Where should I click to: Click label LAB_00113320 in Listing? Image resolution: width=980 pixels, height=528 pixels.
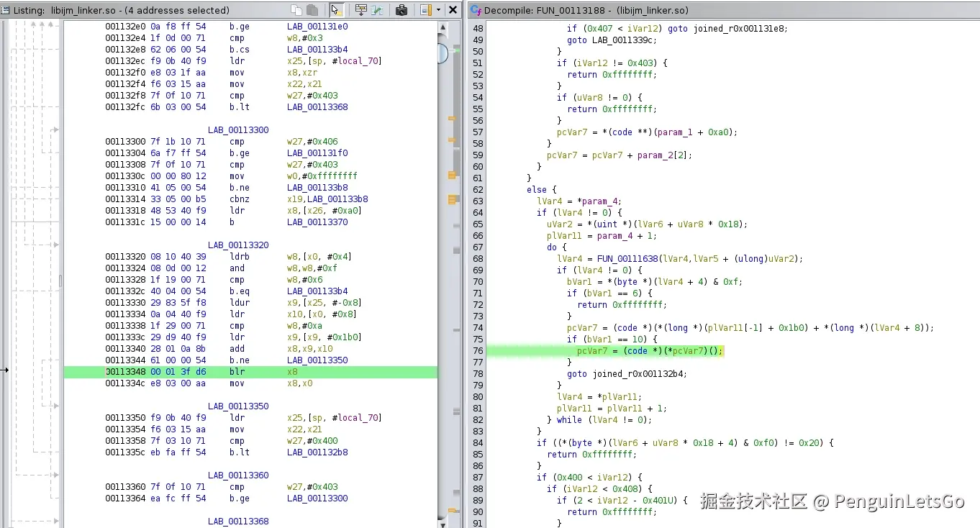point(238,245)
